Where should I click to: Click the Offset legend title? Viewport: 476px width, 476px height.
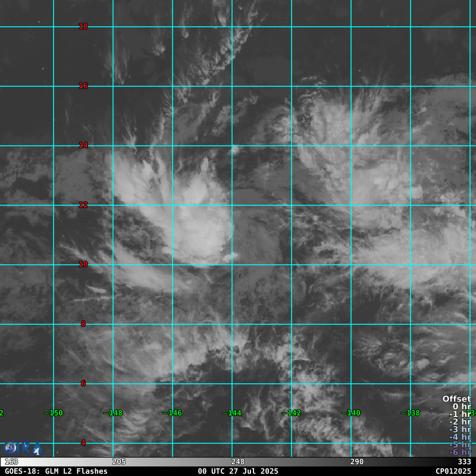(456, 399)
